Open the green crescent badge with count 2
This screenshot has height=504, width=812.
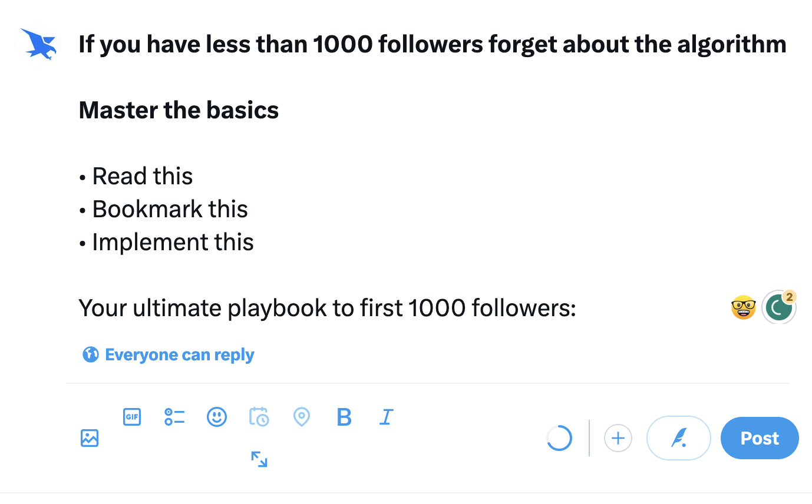tap(779, 307)
